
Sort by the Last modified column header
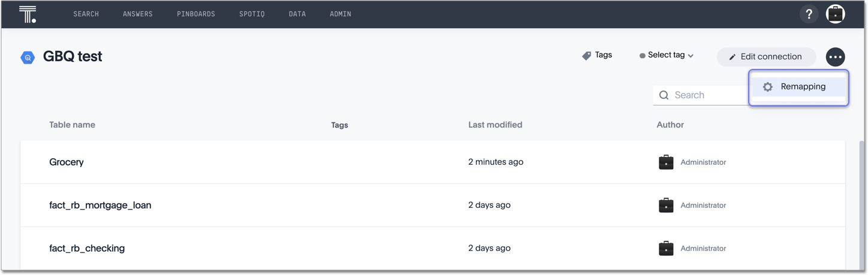495,125
